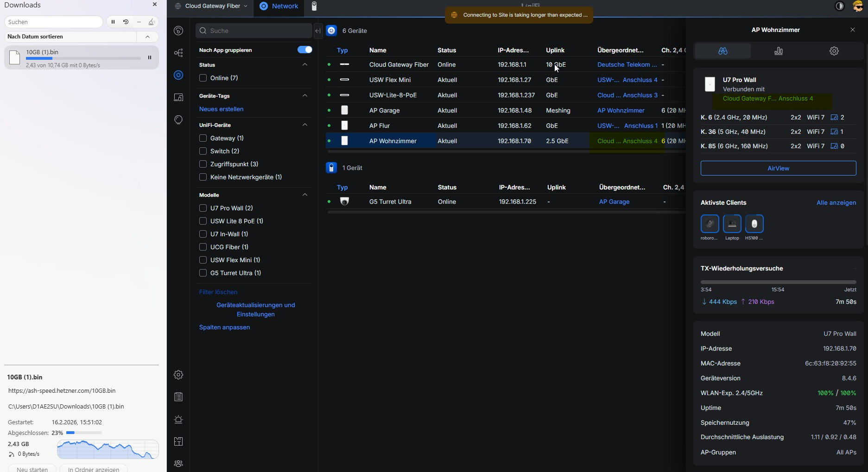Viewport: 868px width, 472px height.
Task: Open the alarm siren icon in the sidebar
Action: pyautogui.click(x=178, y=419)
